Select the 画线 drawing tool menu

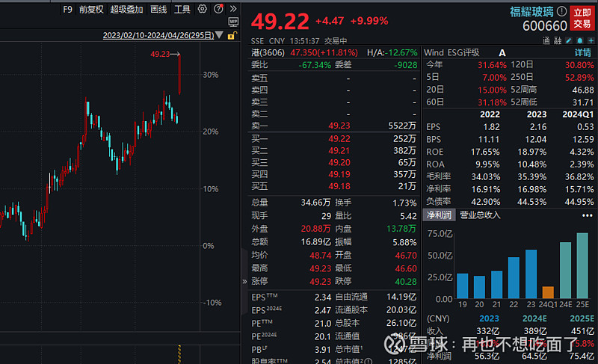(x=158, y=9)
